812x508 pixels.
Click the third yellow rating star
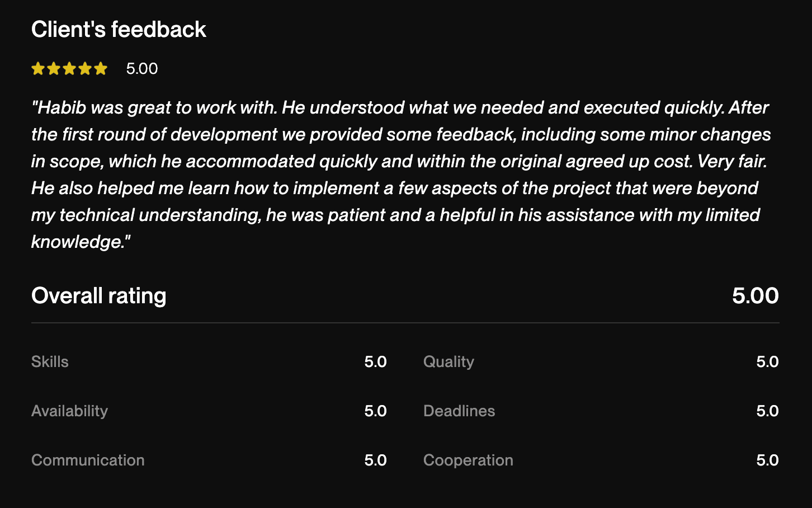point(69,69)
